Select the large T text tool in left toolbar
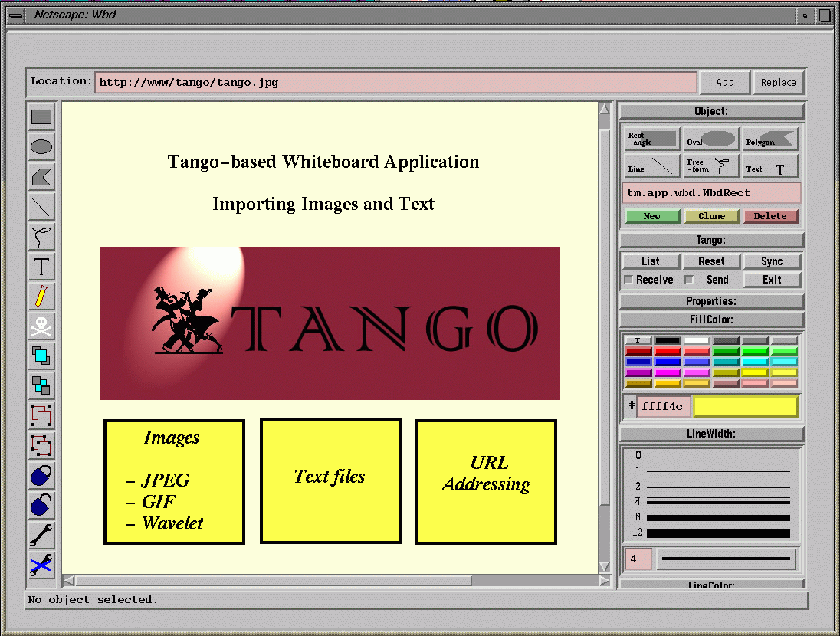 click(41, 267)
